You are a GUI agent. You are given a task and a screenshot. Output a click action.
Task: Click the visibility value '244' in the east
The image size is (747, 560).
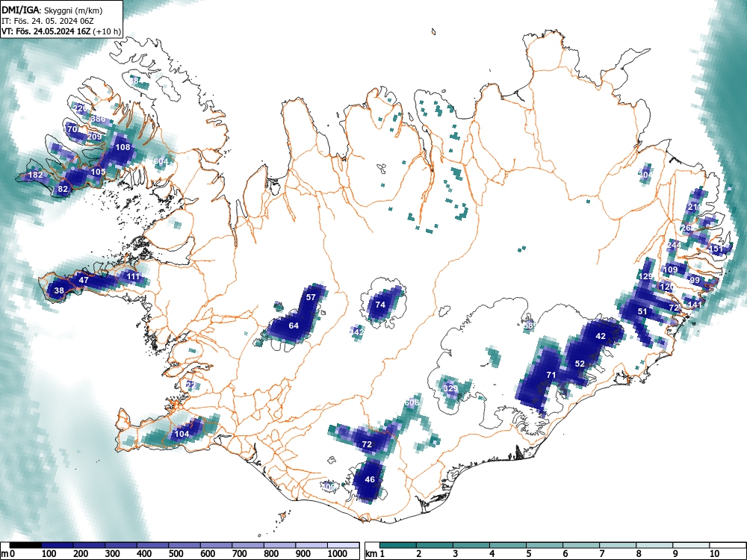[x=674, y=245]
